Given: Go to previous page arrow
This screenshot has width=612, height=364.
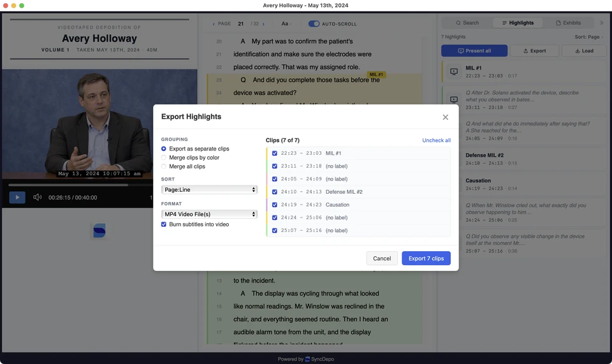Looking at the screenshot, I should [214, 24].
